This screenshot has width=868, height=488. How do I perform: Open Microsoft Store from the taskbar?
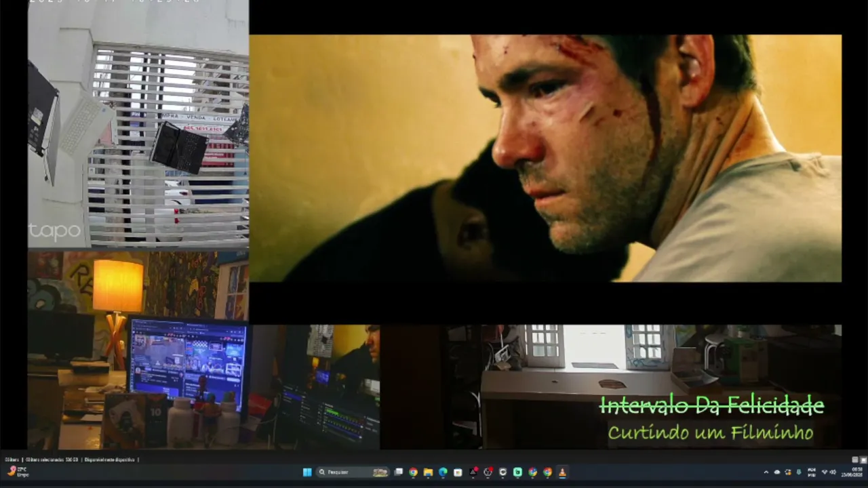point(458,472)
